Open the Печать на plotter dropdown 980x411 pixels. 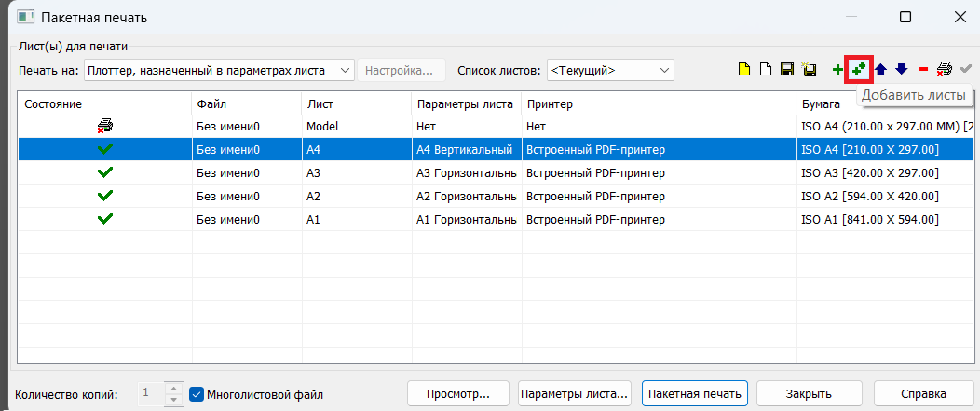pos(219,70)
